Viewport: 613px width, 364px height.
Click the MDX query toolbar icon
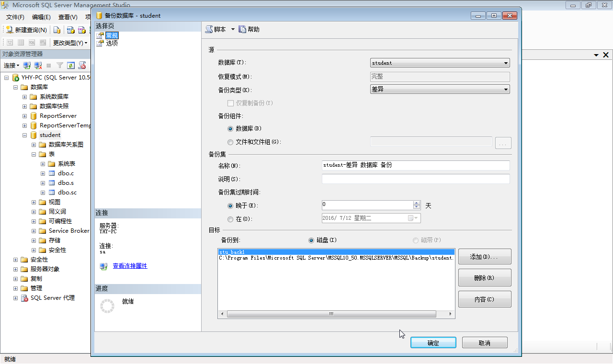pos(70,30)
